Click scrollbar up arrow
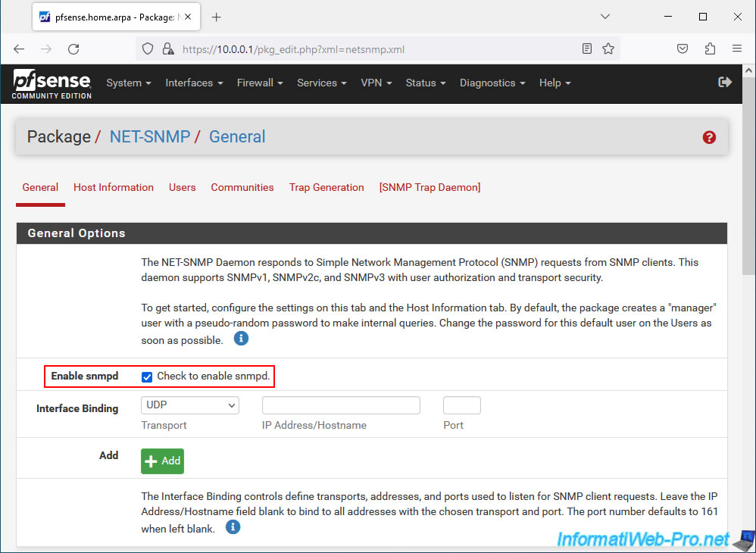 coord(748,71)
